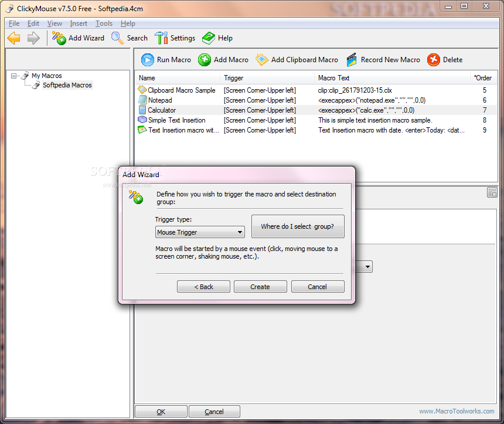The image size is (504, 424).
Task: Open the View menu
Action: [x=55, y=23]
